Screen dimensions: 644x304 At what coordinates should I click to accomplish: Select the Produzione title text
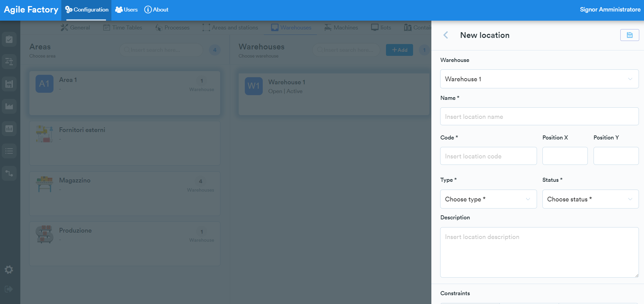pos(76,231)
